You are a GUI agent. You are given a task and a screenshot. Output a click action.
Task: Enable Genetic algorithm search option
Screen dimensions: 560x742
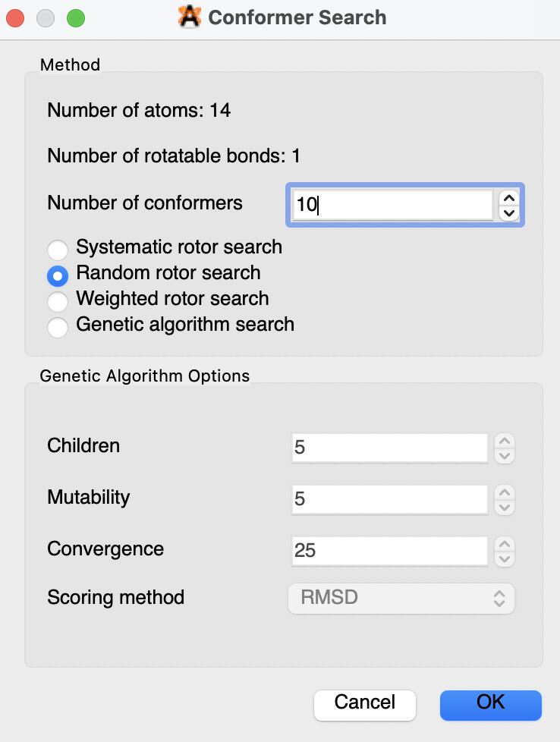click(58, 327)
